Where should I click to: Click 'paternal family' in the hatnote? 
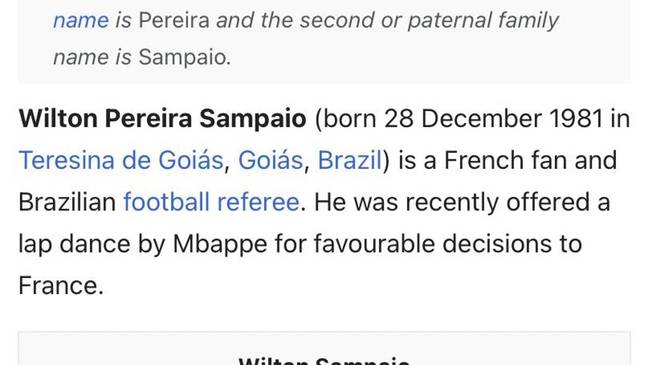pyautogui.click(x=484, y=20)
